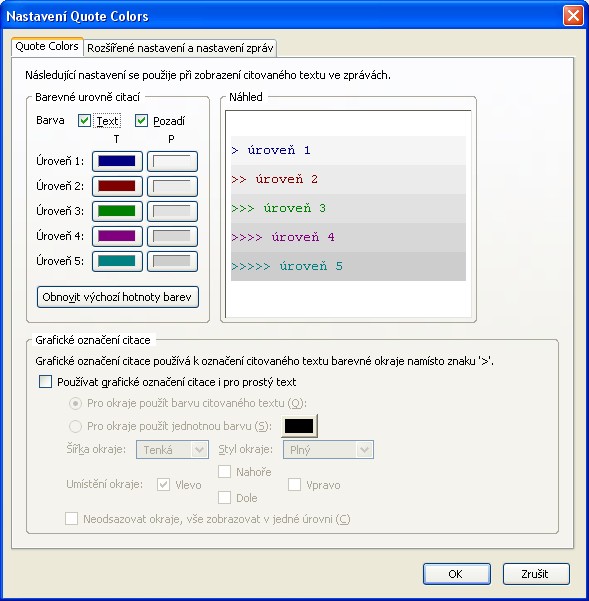Open the black uniform border color swatch
The height and width of the screenshot is (601, 589).
[x=299, y=426]
